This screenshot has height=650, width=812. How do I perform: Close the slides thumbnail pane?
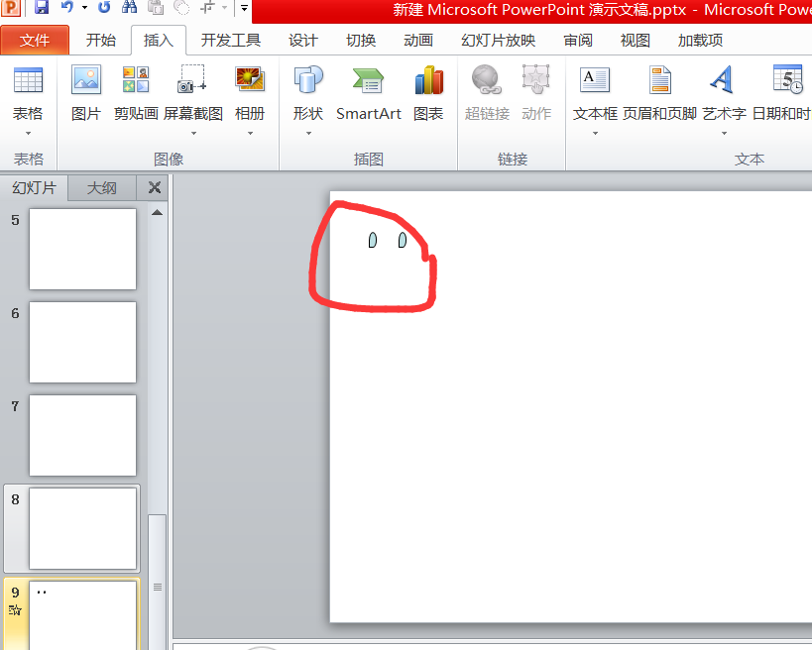tap(154, 187)
